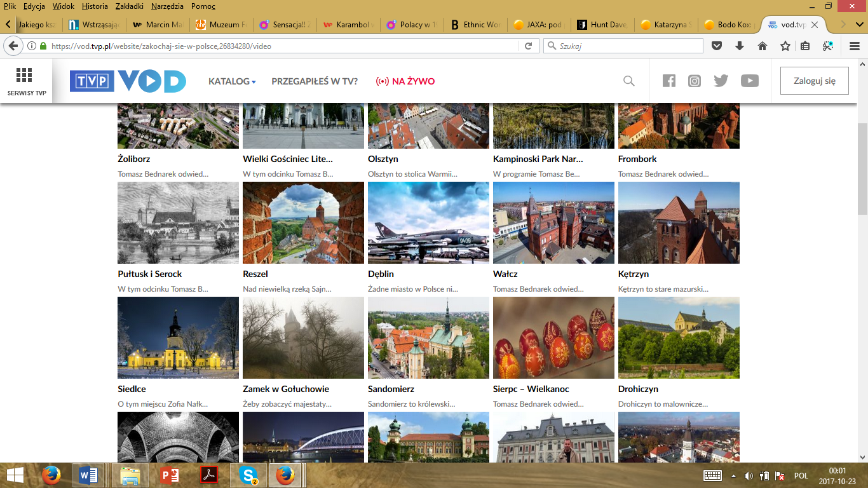Screen dimensions: 868x488
Task: Click the page vertical scrollbar thumb
Action: pyautogui.click(x=862, y=169)
